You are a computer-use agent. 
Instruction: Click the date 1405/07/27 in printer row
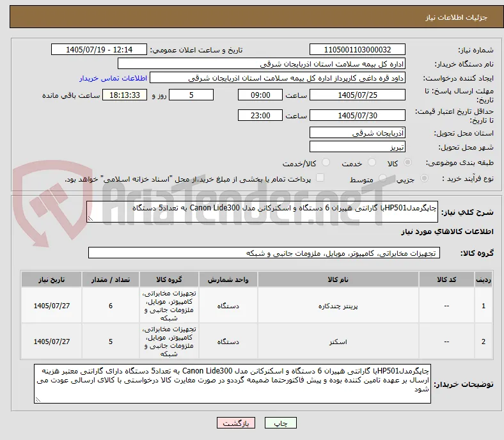(51, 305)
